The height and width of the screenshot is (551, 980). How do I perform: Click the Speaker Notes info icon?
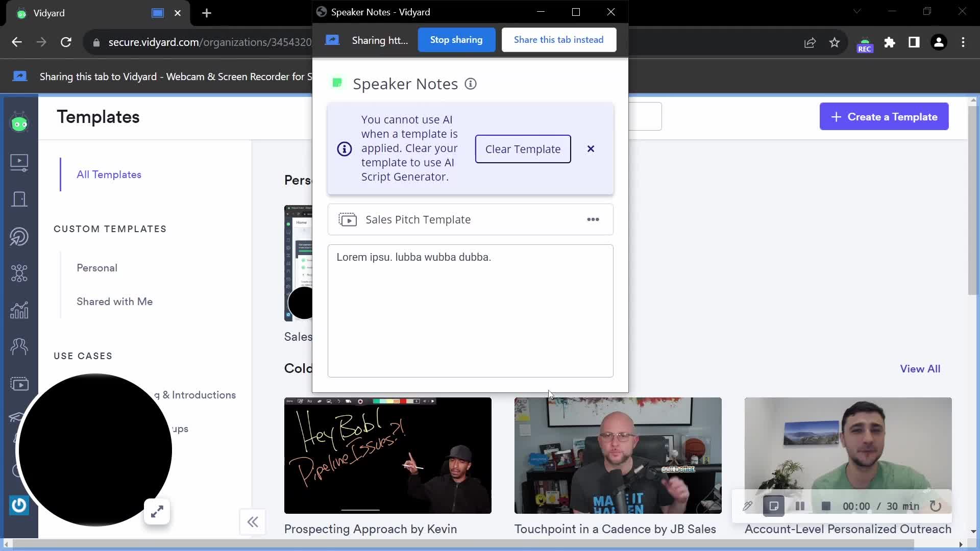pyautogui.click(x=471, y=84)
